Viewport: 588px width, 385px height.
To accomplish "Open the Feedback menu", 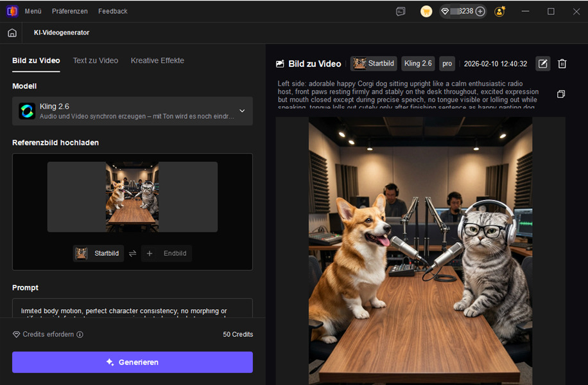I will pos(113,12).
